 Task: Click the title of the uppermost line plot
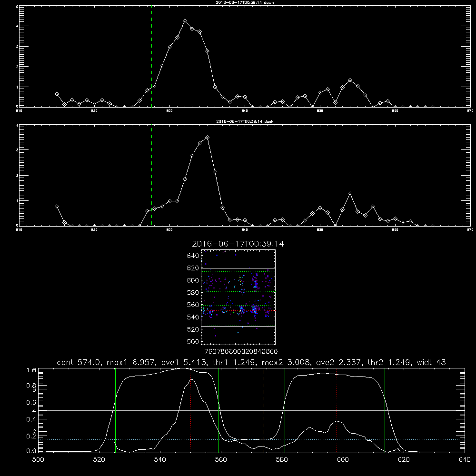pos(245,2)
